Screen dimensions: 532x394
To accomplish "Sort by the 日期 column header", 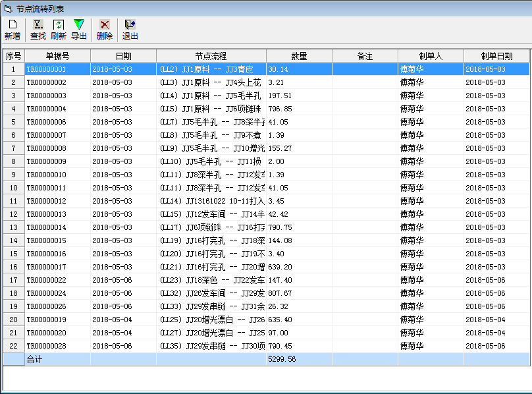I will point(124,56).
